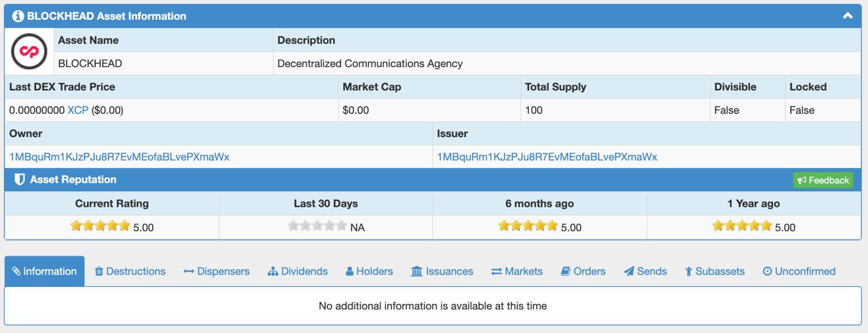Click the 1 Year ago rating stars

point(742,226)
